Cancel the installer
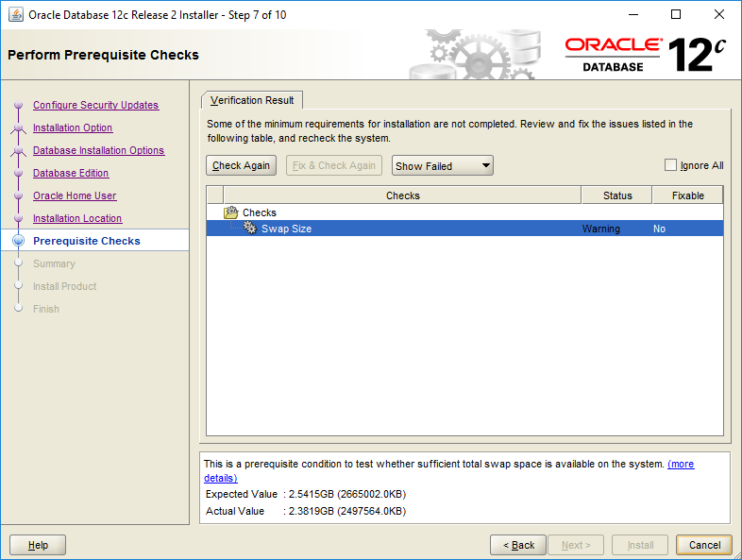 tap(704, 545)
